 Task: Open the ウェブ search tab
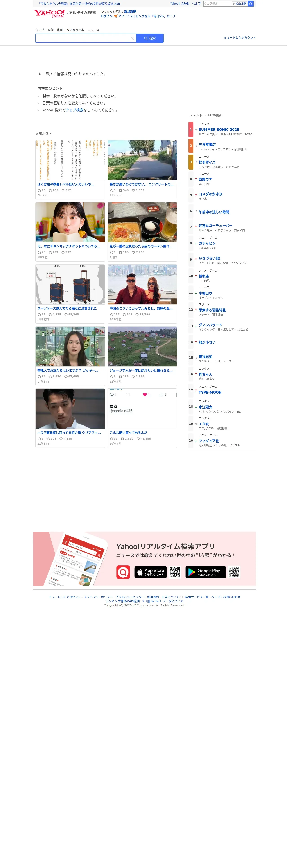tap(40, 30)
